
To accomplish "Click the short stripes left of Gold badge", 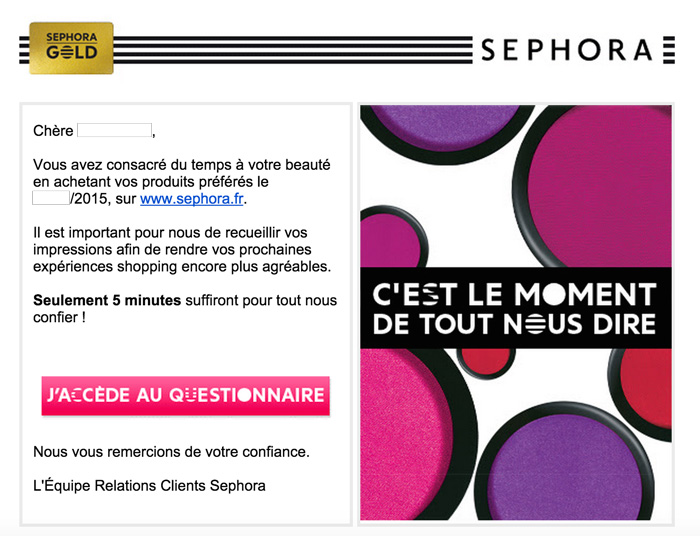I will coord(24,50).
